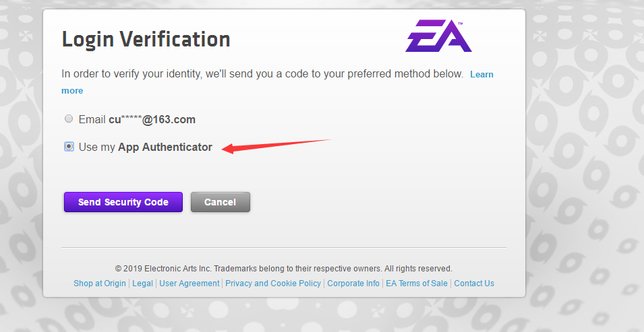
Task: Click the horizontal divider above the footer
Action: pos(283,247)
